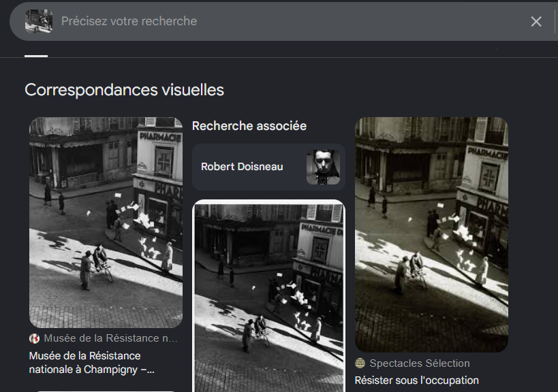Open 'Résister sous l'occupation' link

(x=417, y=380)
